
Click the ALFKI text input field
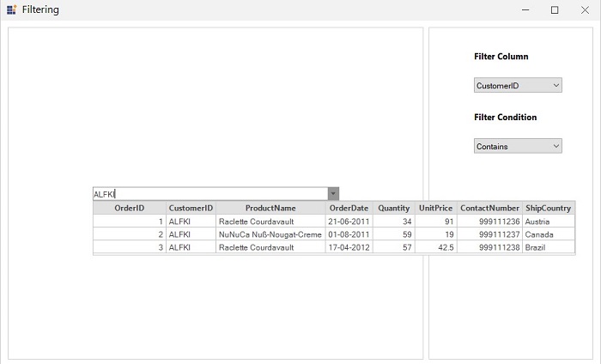click(210, 194)
